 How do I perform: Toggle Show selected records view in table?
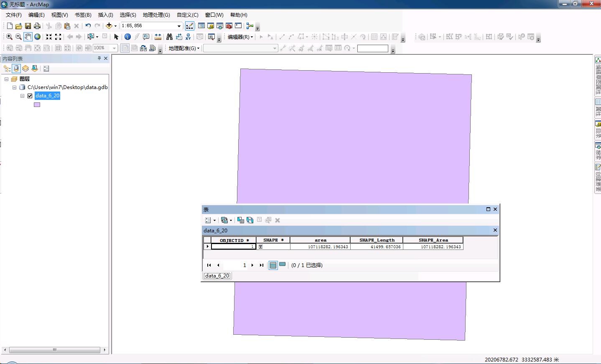pos(283,265)
